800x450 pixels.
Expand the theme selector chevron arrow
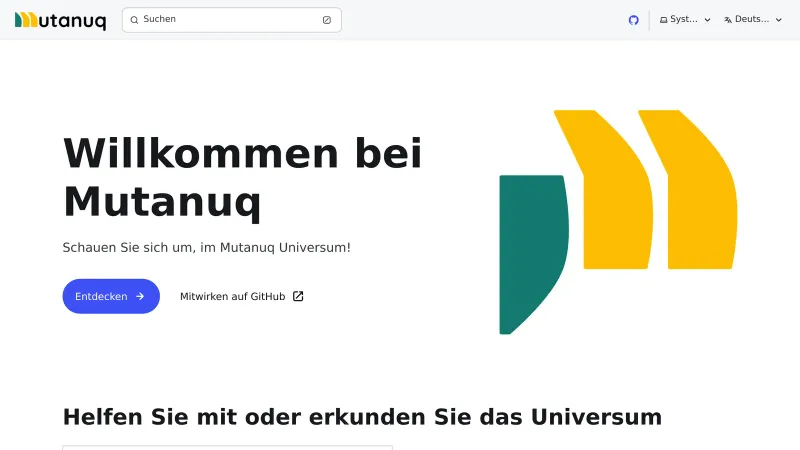pyautogui.click(x=708, y=20)
